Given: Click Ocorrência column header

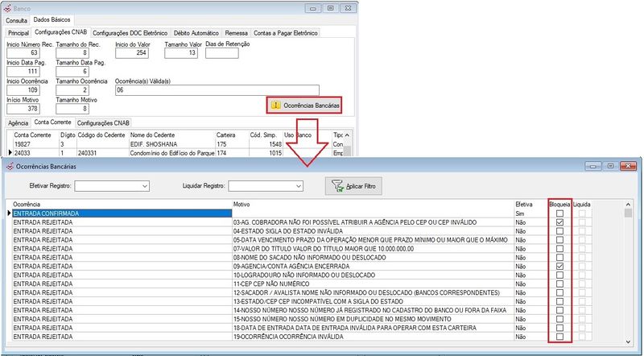Looking at the screenshot, I should [x=122, y=205].
